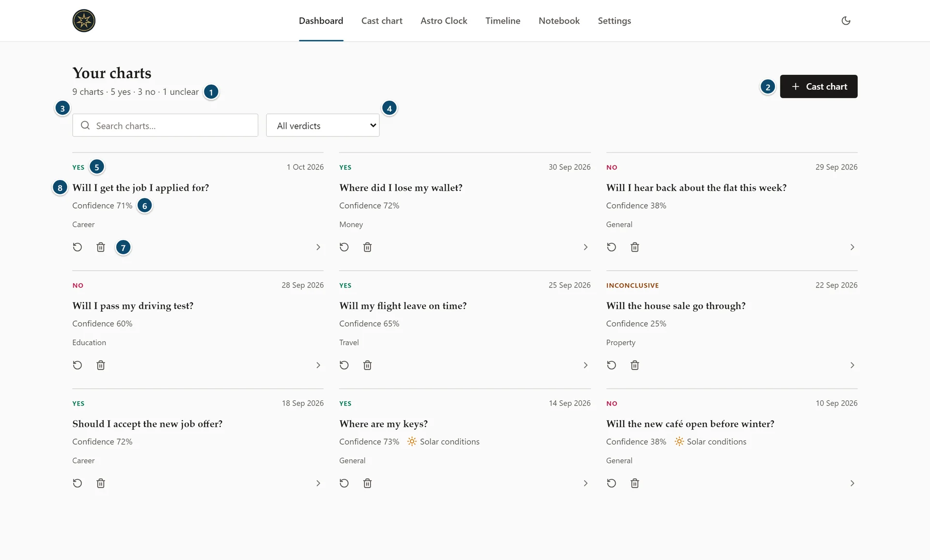Open the Notebook tab
The height and width of the screenshot is (560, 930).
[x=559, y=21]
